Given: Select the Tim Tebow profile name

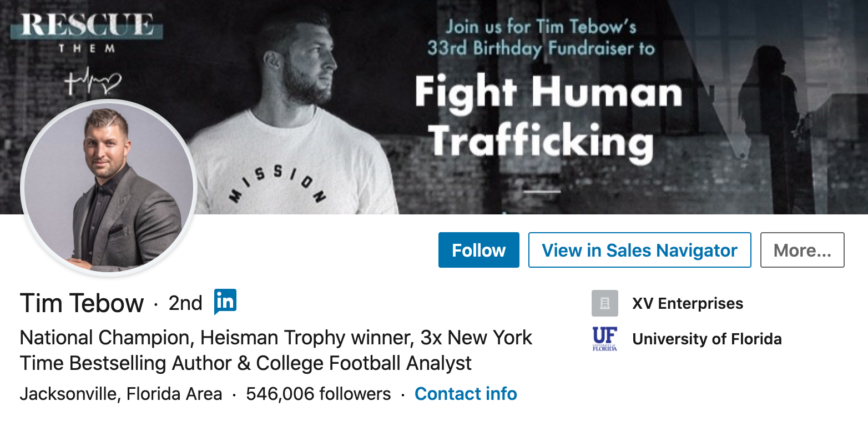Looking at the screenshot, I should [x=82, y=303].
